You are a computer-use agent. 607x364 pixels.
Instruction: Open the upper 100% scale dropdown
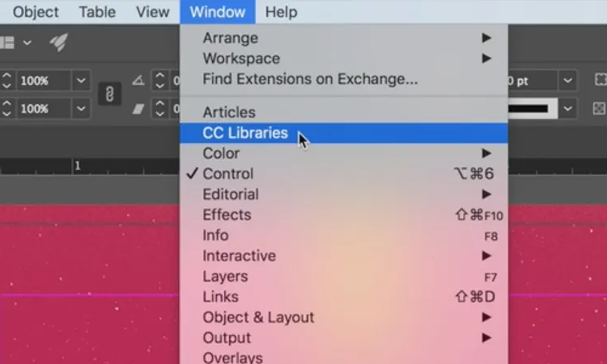pos(81,81)
